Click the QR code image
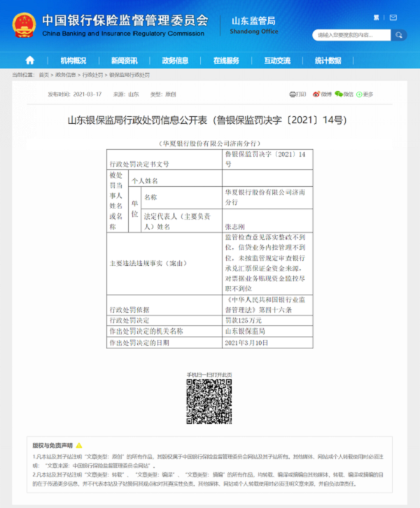The width and height of the screenshot is (420, 508). coord(209,402)
